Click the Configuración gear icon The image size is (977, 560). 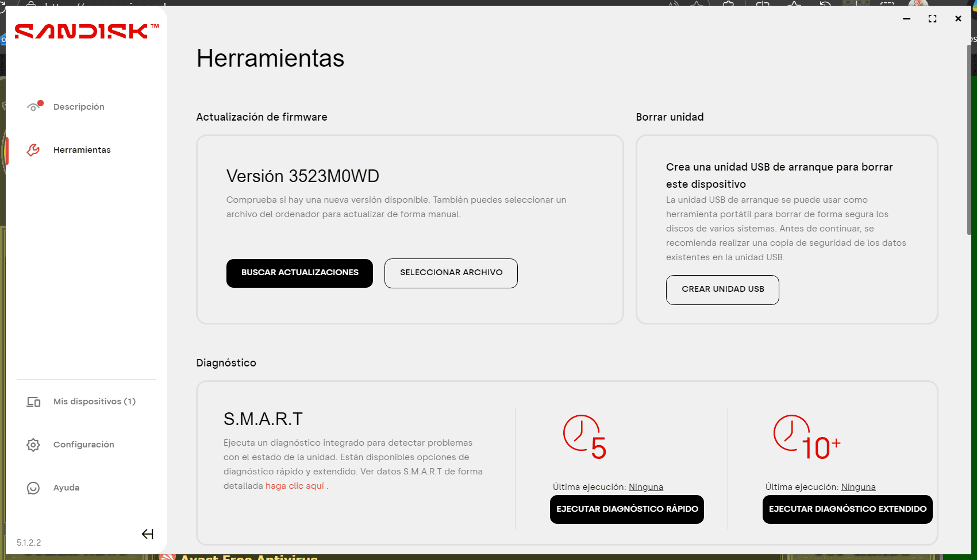pos(33,445)
